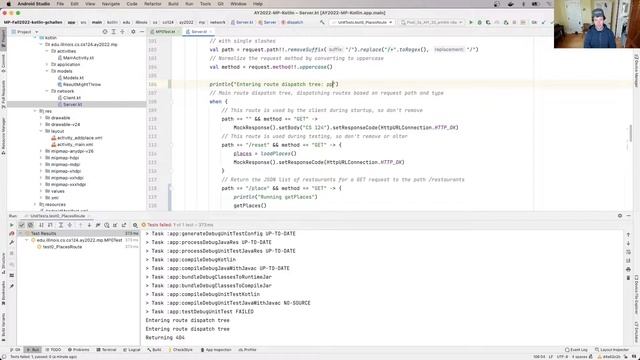The height and width of the screenshot is (360, 640).
Task: Switch to the MPTest.kt editor tab
Action: [x=165, y=31]
